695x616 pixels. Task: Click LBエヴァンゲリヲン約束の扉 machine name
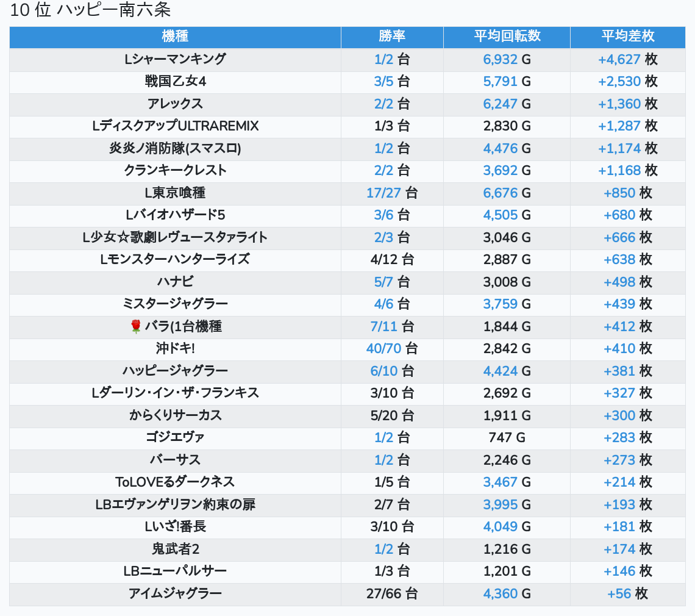click(175, 504)
